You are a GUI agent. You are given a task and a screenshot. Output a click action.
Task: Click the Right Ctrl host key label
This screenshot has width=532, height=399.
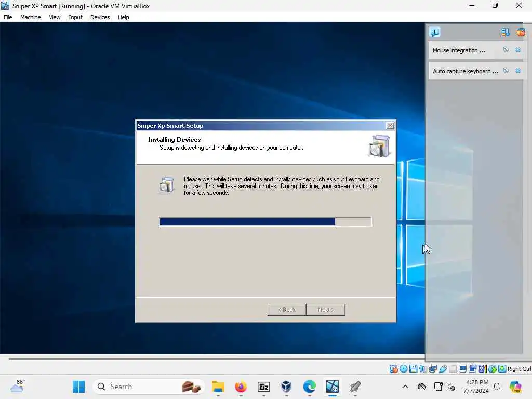pos(519,369)
